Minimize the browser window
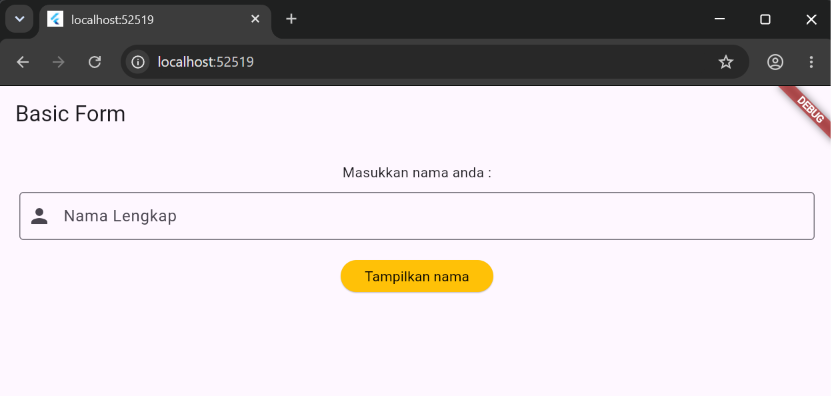 click(720, 19)
